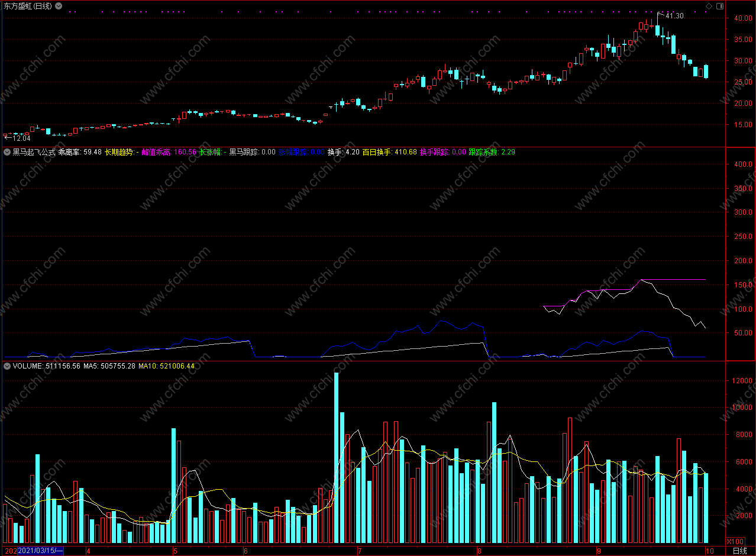Click the 换手跟踪: 0.00 value
The height and width of the screenshot is (556, 756).
coord(443,152)
